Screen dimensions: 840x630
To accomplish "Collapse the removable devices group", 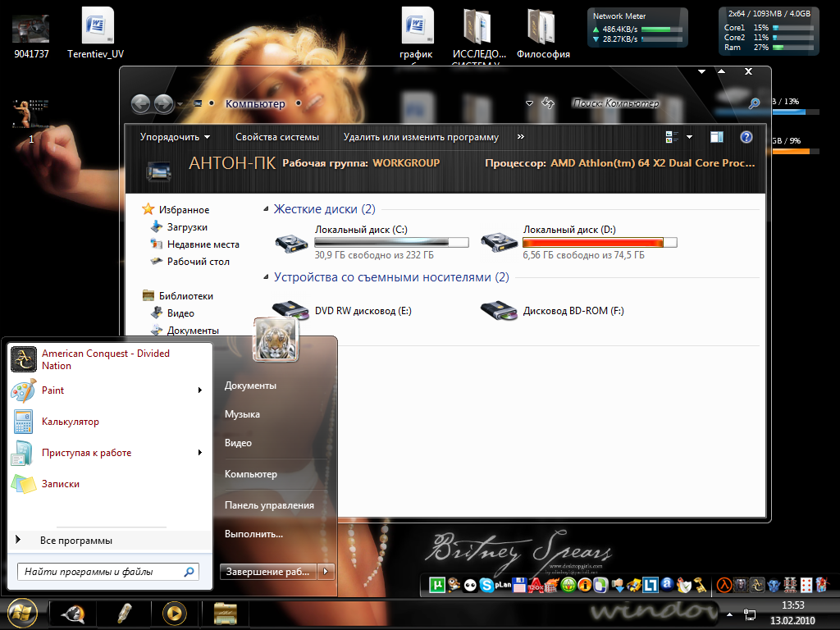I will [266, 277].
